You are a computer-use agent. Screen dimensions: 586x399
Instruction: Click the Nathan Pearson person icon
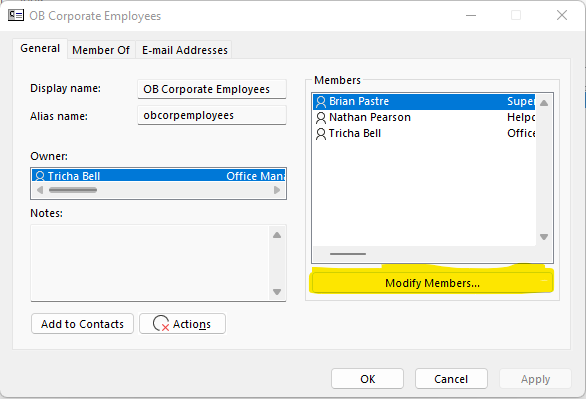321,118
